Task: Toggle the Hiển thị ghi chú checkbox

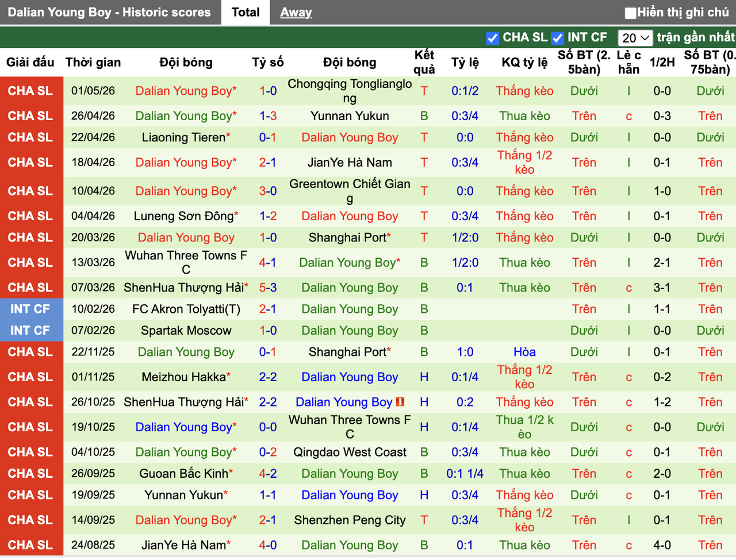Action: click(631, 13)
